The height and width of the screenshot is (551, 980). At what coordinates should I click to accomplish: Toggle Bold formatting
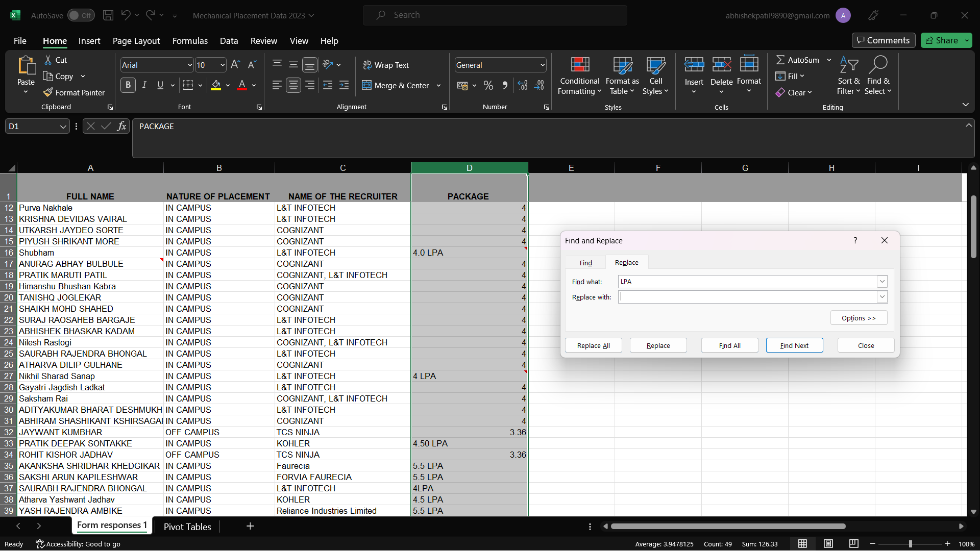128,85
